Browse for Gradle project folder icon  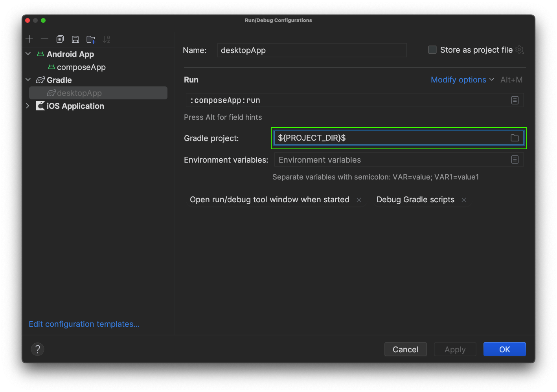click(x=515, y=138)
